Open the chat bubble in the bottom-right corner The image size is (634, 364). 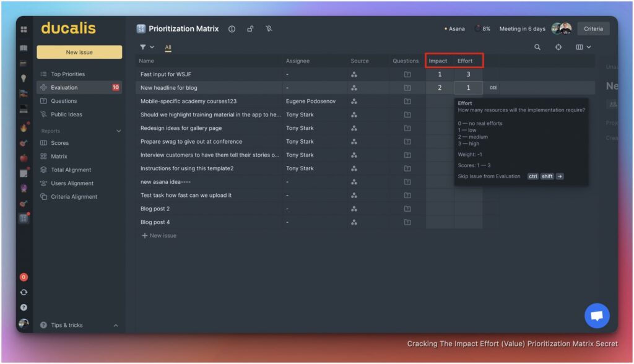(596, 316)
